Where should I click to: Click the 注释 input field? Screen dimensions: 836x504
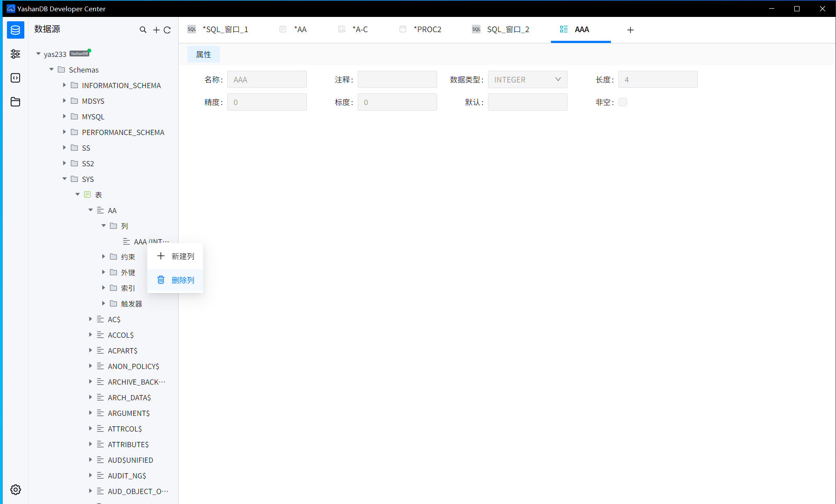pos(397,79)
